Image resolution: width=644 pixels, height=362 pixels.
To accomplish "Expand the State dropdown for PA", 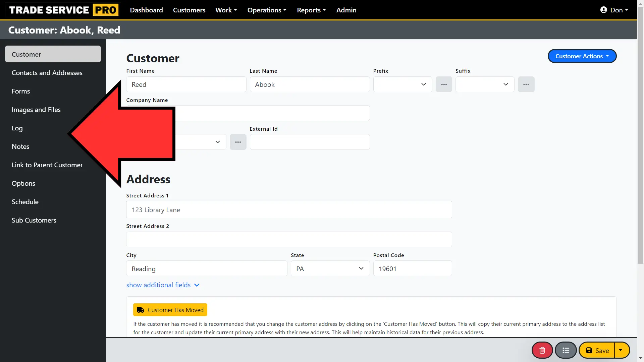I will click(x=361, y=268).
